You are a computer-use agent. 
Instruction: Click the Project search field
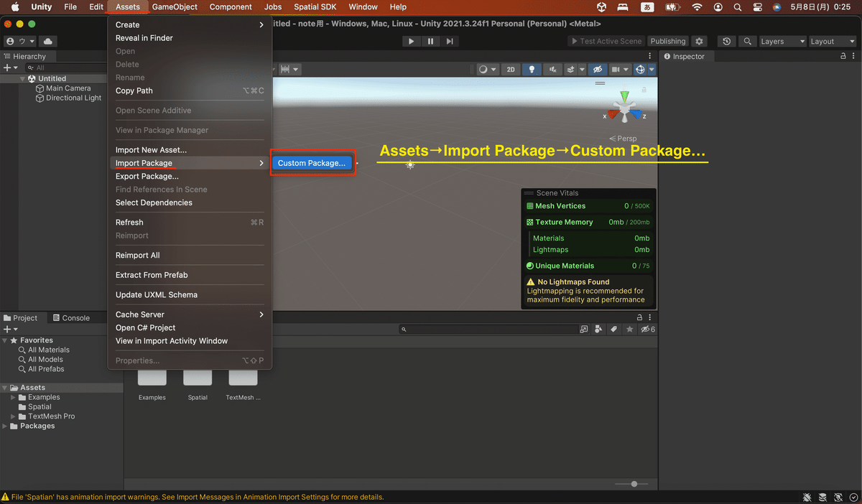tap(488, 329)
